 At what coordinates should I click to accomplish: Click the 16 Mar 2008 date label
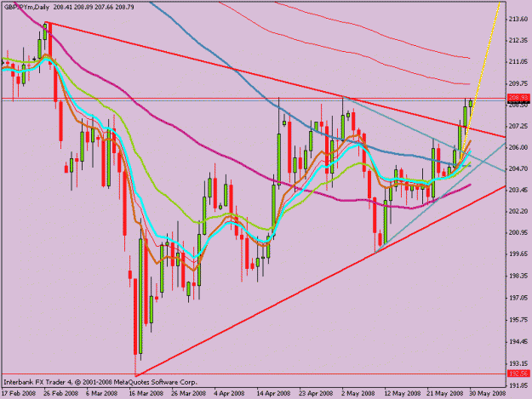[x=146, y=393]
